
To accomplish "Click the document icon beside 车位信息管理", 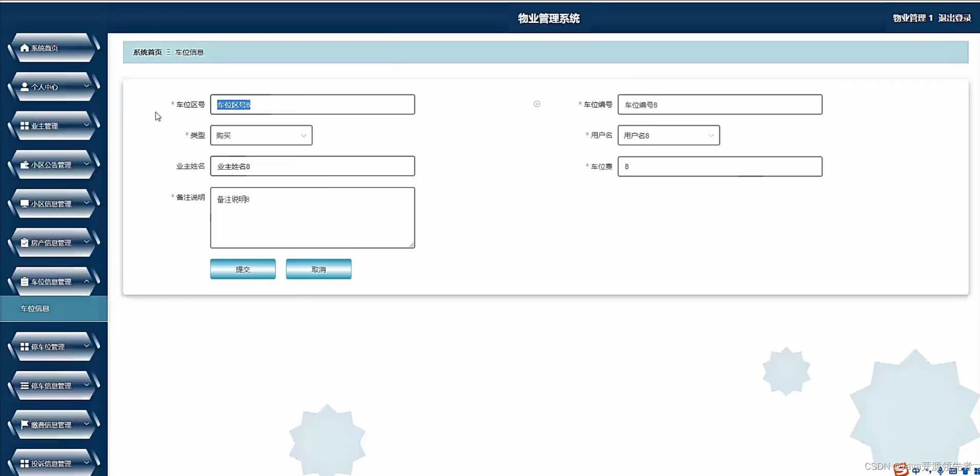I will [x=24, y=281].
